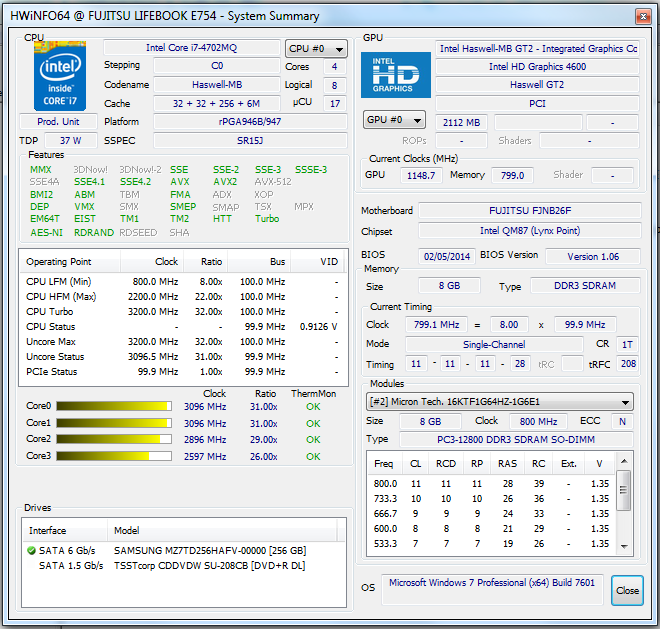Click the tRFC value 208
The width and height of the screenshot is (660, 629).
[x=628, y=364]
